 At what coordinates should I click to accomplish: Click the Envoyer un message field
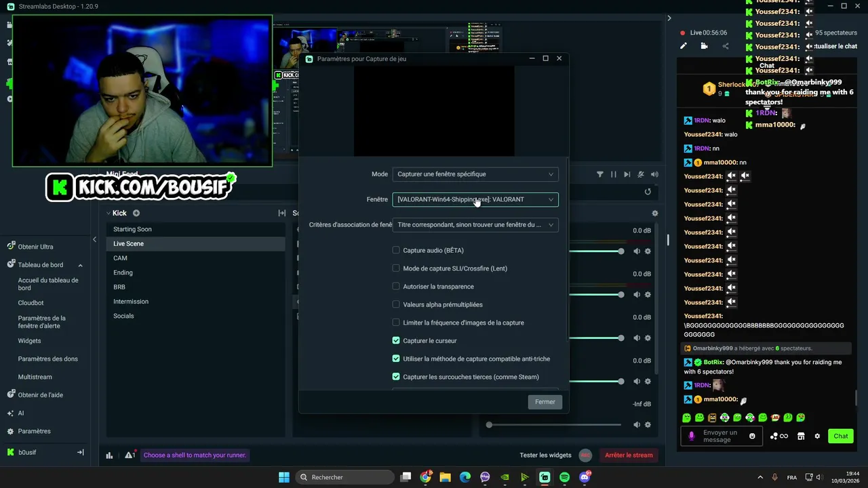point(723,436)
